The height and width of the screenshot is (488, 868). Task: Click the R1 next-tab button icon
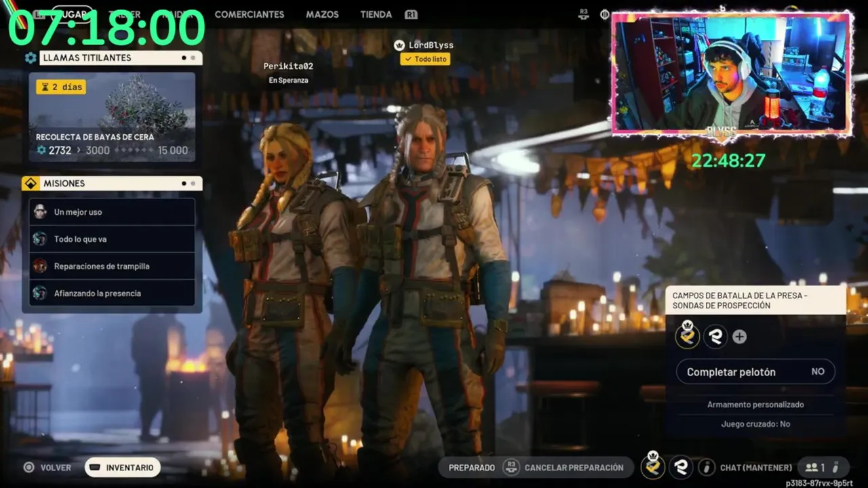(411, 14)
